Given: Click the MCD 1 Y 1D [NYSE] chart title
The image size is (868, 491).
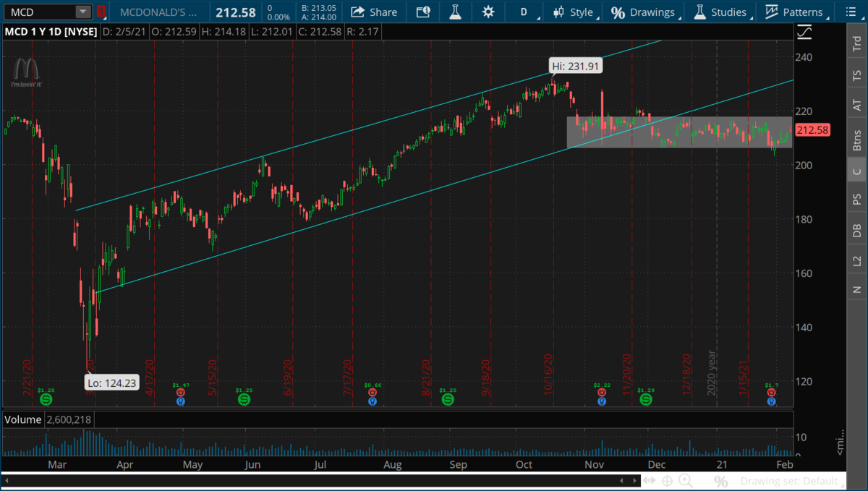Looking at the screenshot, I should (x=50, y=32).
